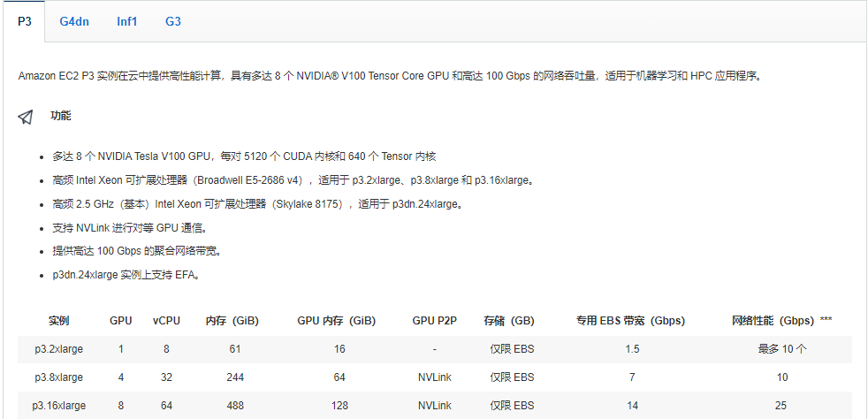Click the EFA support bullet
The height and width of the screenshot is (419, 868).
tap(126, 275)
